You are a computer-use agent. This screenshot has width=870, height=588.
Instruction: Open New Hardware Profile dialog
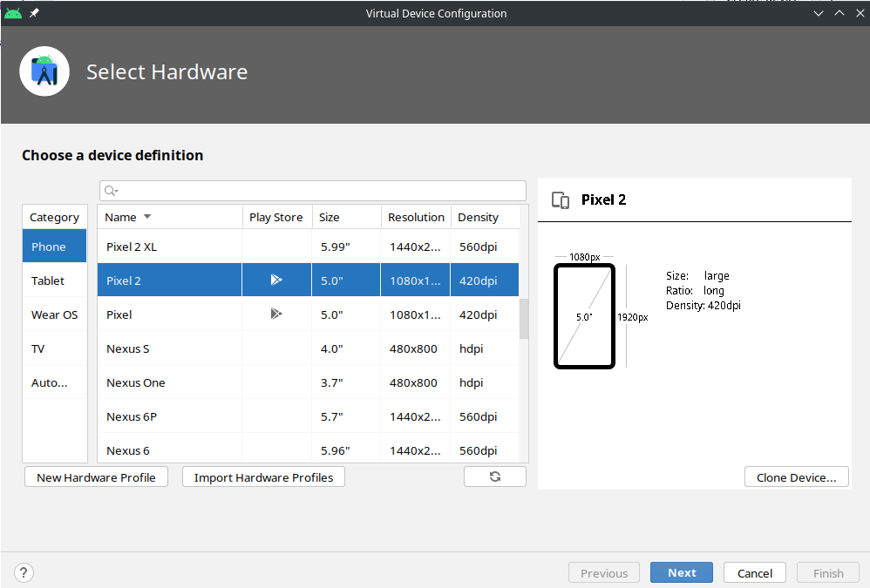(x=96, y=477)
